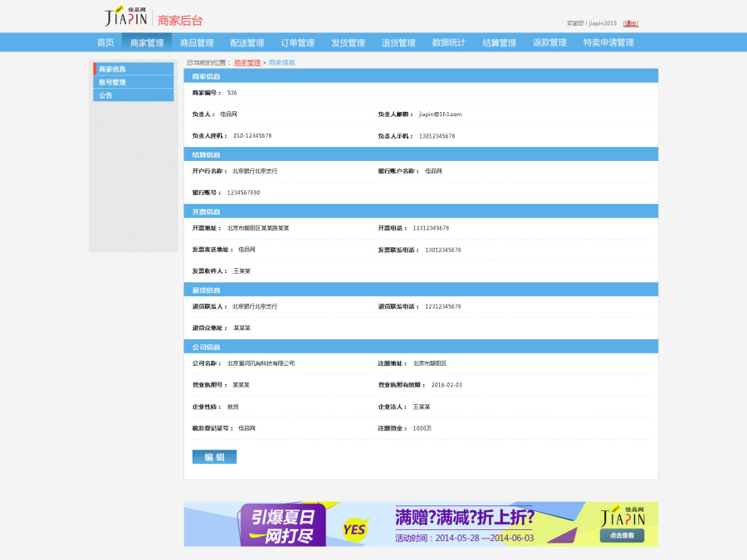Viewport: 747px width, 560px height.
Task: Open the 结算管理 menu
Action: click(498, 41)
